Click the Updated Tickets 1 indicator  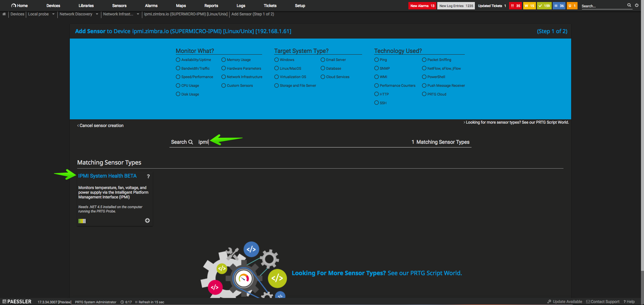(492, 6)
